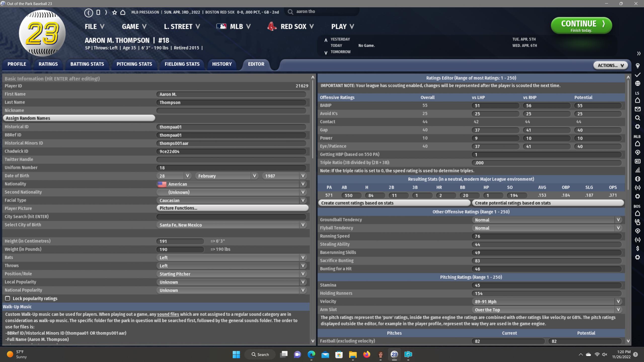Open the birth month February dropdown
644x362 pixels.
[226, 176]
